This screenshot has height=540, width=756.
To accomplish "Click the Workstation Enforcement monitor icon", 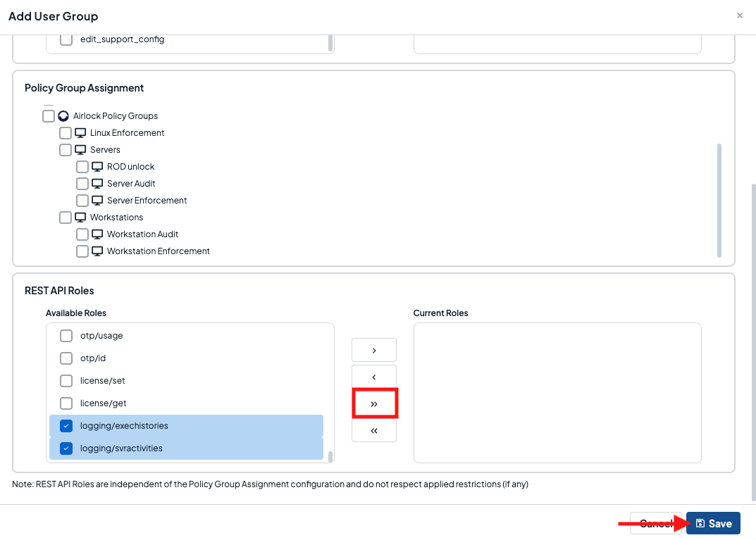I will 97,251.
